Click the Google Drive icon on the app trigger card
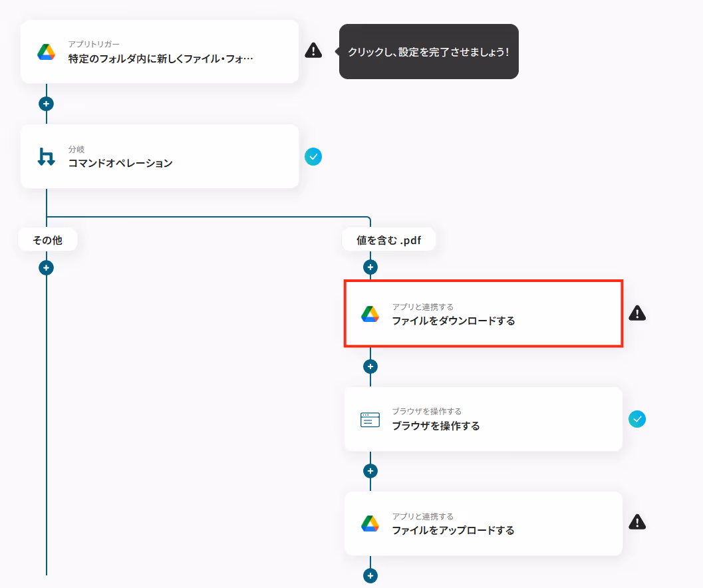Viewport: 703px width, 588px height. click(46, 52)
